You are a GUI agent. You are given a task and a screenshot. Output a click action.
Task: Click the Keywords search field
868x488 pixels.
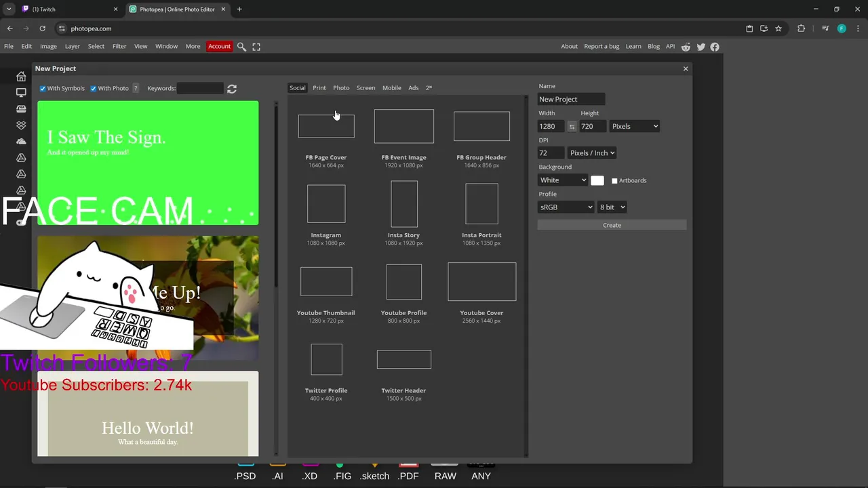tap(200, 89)
